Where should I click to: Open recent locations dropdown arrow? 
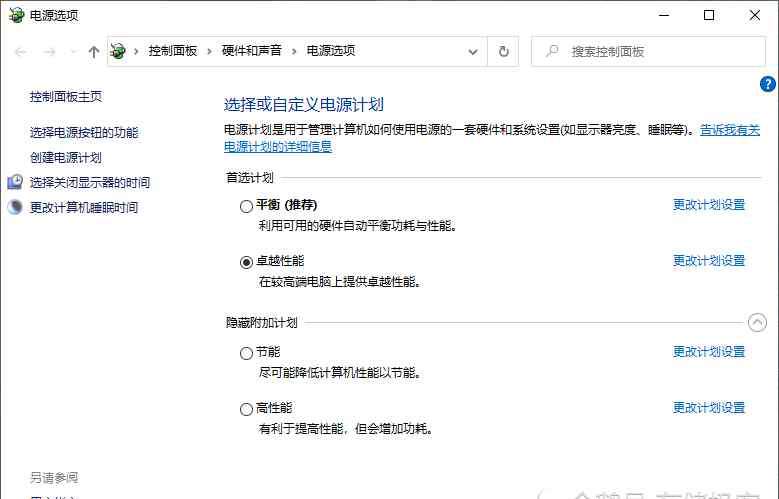click(74, 52)
